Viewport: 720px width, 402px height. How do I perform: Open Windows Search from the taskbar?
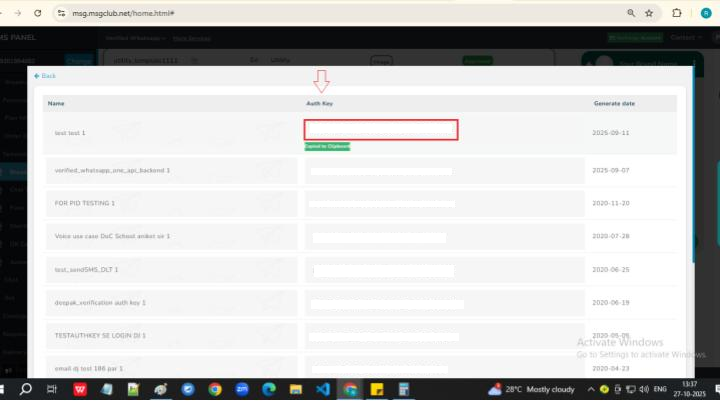point(25,389)
